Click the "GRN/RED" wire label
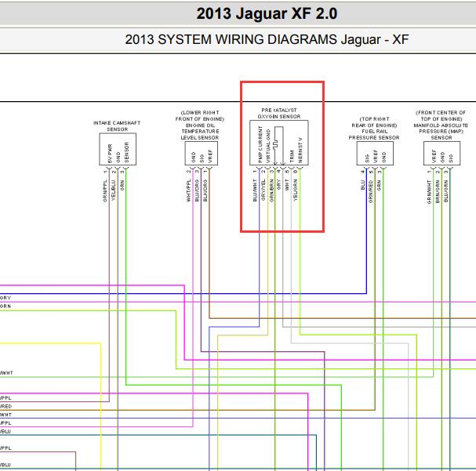 pos(371,192)
